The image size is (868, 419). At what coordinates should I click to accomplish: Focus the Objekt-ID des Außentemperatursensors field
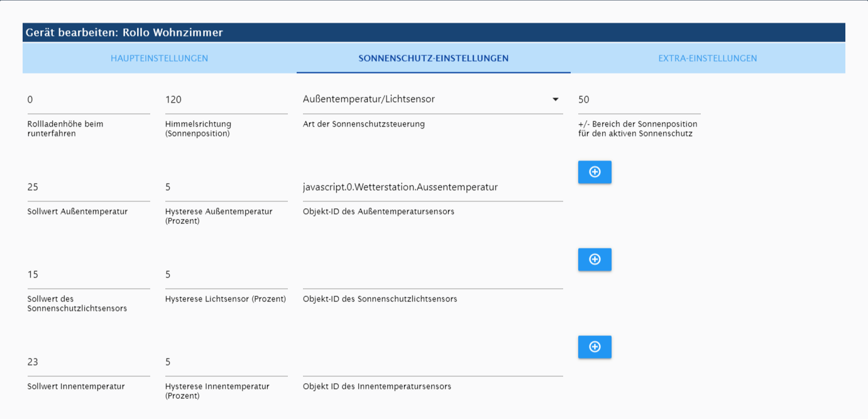tap(432, 187)
